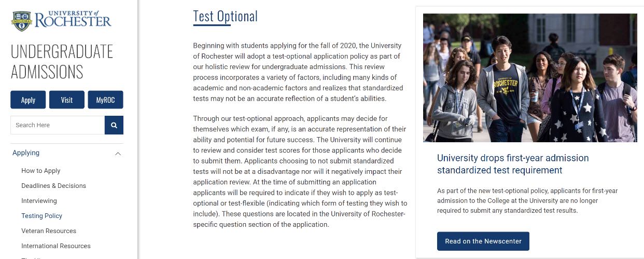644x259 pixels.
Task: Click the news card description text
Action: [x=527, y=201]
